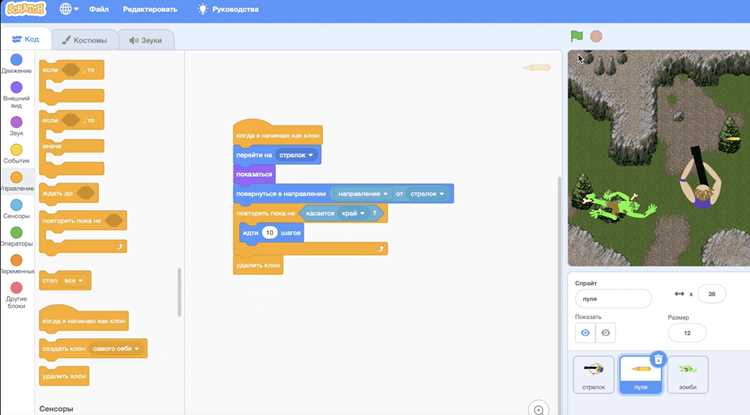Click the 'показаться' block in script
This screenshot has width=750, height=415.
[x=254, y=174]
